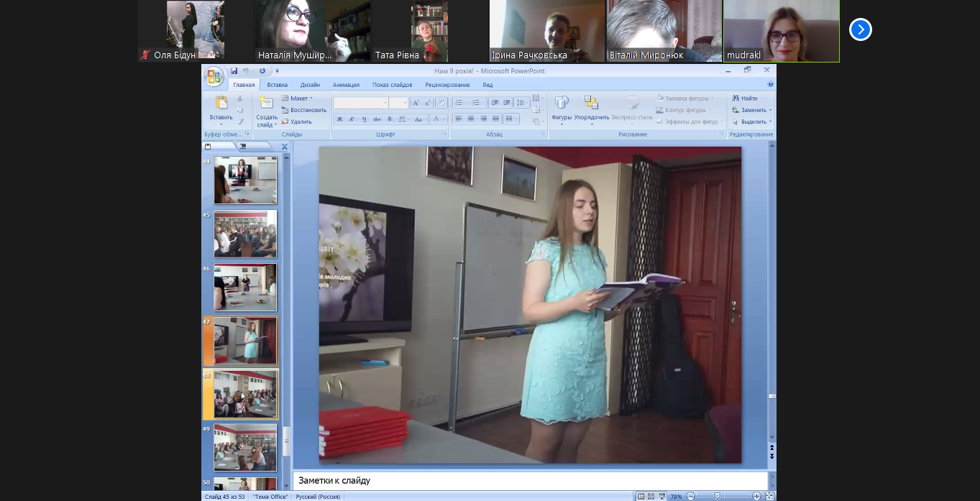This screenshot has width=980, height=501.
Task: Show next participants with blue arrow
Action: pos(860,29)
